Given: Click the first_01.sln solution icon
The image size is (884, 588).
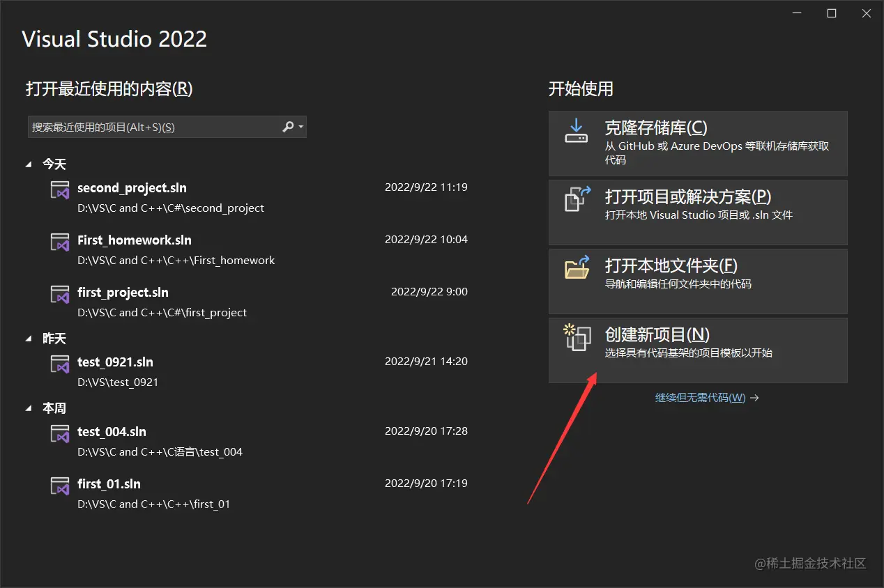Looking at the screenshot, I should click(x=60, y=486).
